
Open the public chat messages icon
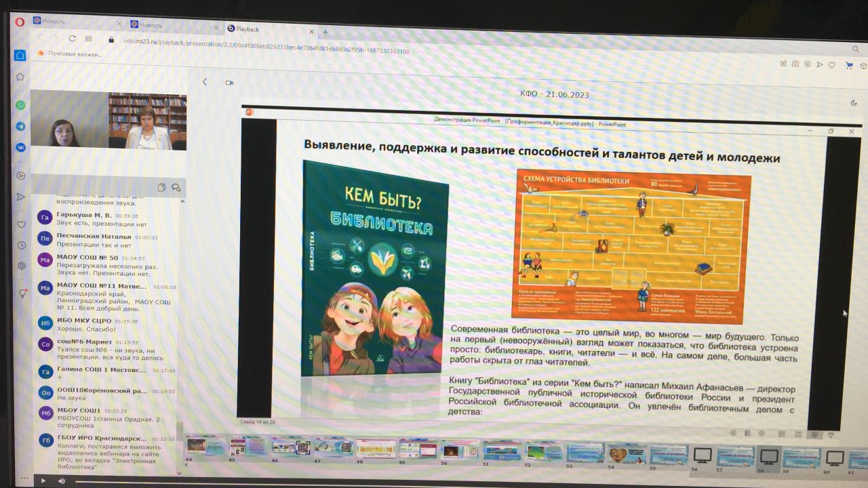176,188
